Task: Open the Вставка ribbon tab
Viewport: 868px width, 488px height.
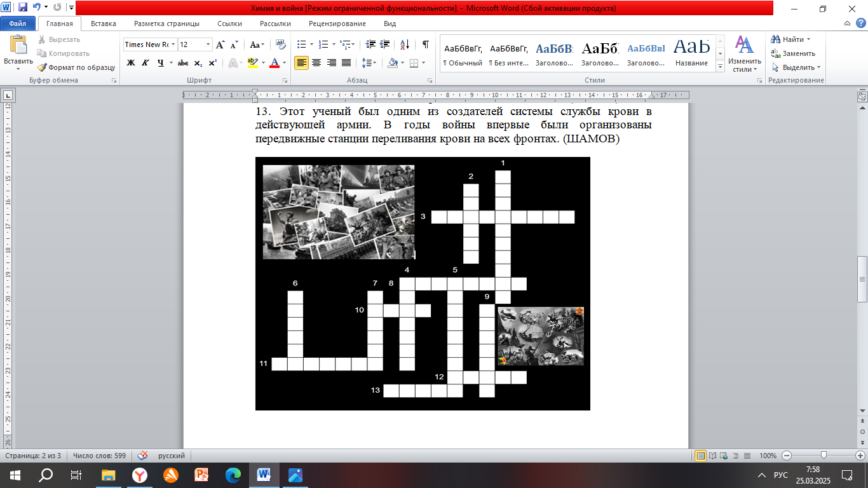Action: coord(103,24)
